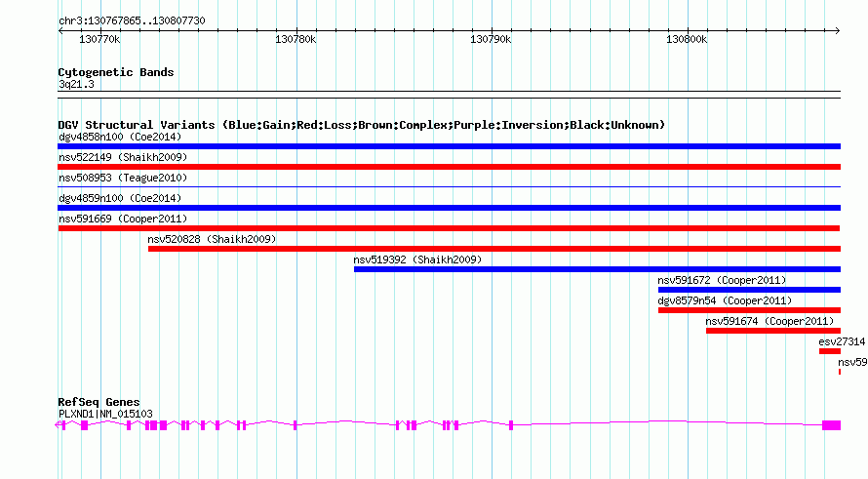Screen dimensions: 868x479
Task: Click the nsv520828 (Shaikh2009) red loss bar
Action: point(494,249)
